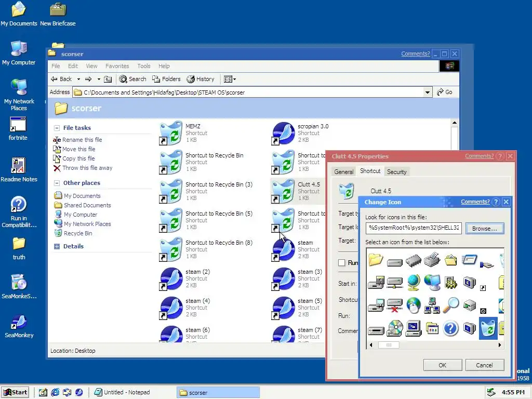The width and height of the screenshot is (532, 399).
Task: Click the icon list scroll right arrow
Action: [x=500, y=345]
